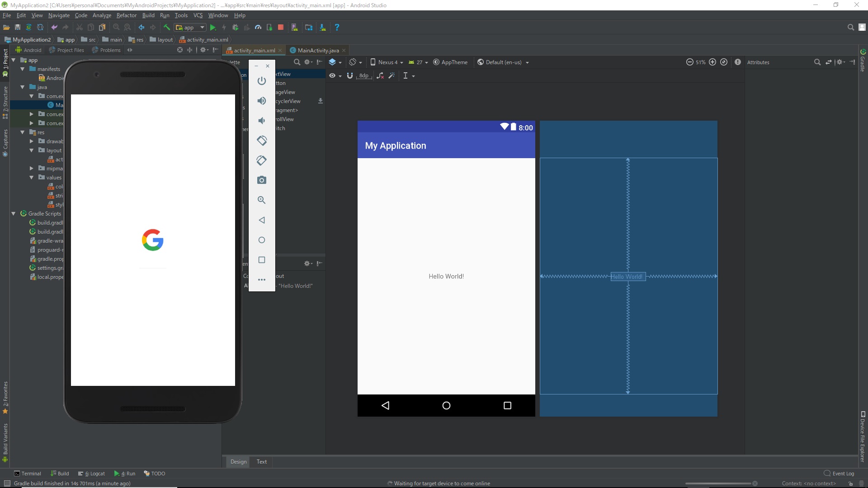Take an emulator screenshot with the camera icon
868x488 pixels.
click(x=262, y=180)
